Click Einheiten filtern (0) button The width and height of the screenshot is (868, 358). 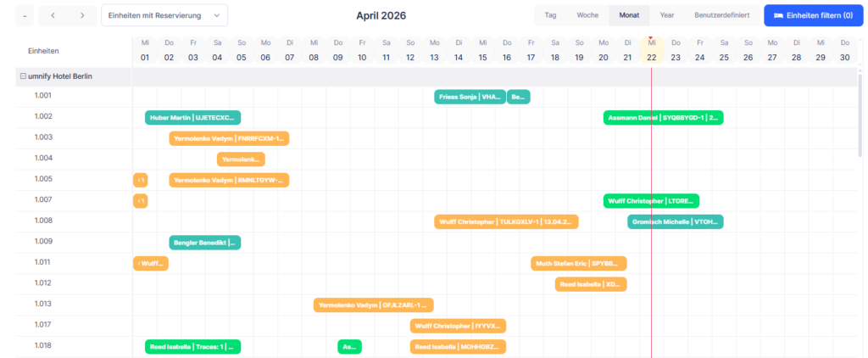813,15
